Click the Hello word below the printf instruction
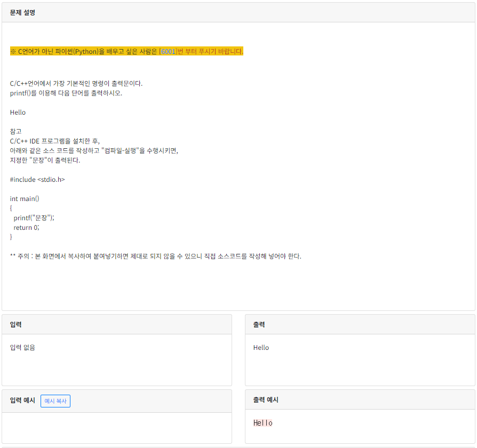The width and height of the screenshot is (477, 448). coord(18,113)
